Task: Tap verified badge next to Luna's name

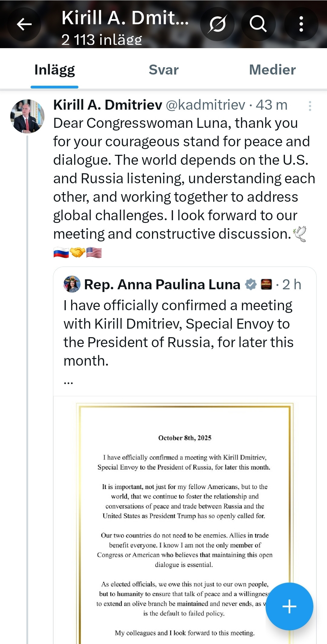Action: 251,284
